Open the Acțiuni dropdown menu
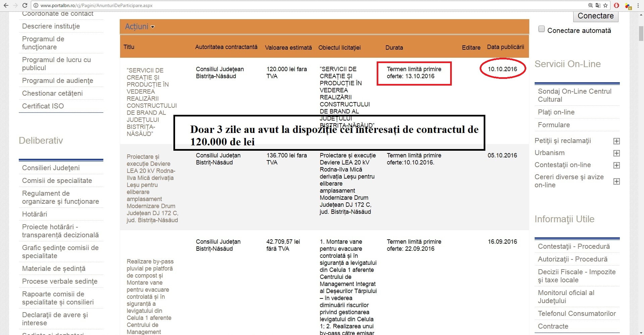644x335 pixels. 140,27
